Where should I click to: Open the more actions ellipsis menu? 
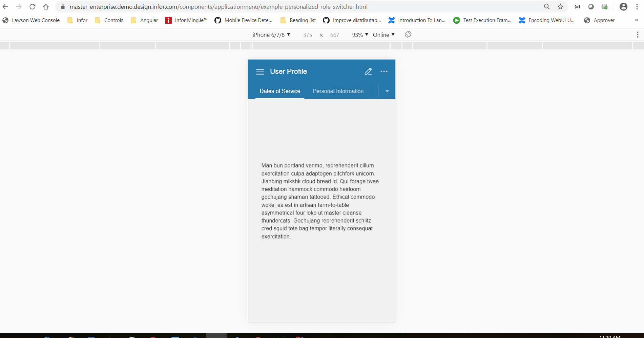(x=384, y=71)
